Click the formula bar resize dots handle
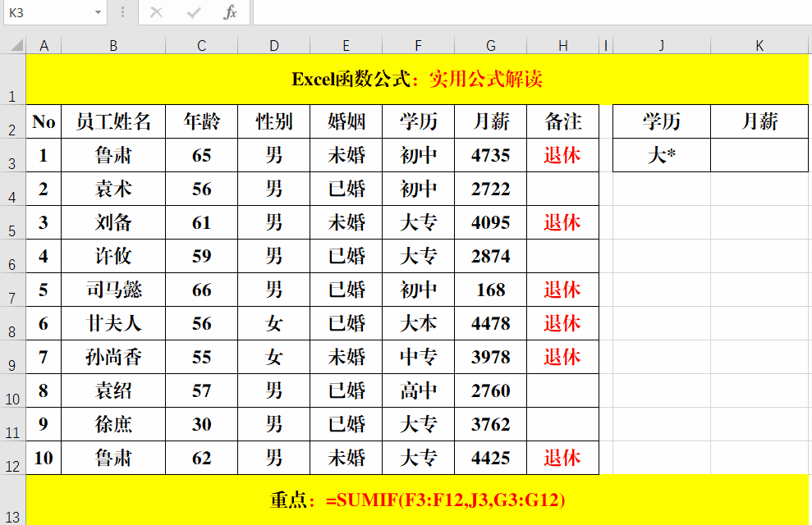 click(122, 12)
